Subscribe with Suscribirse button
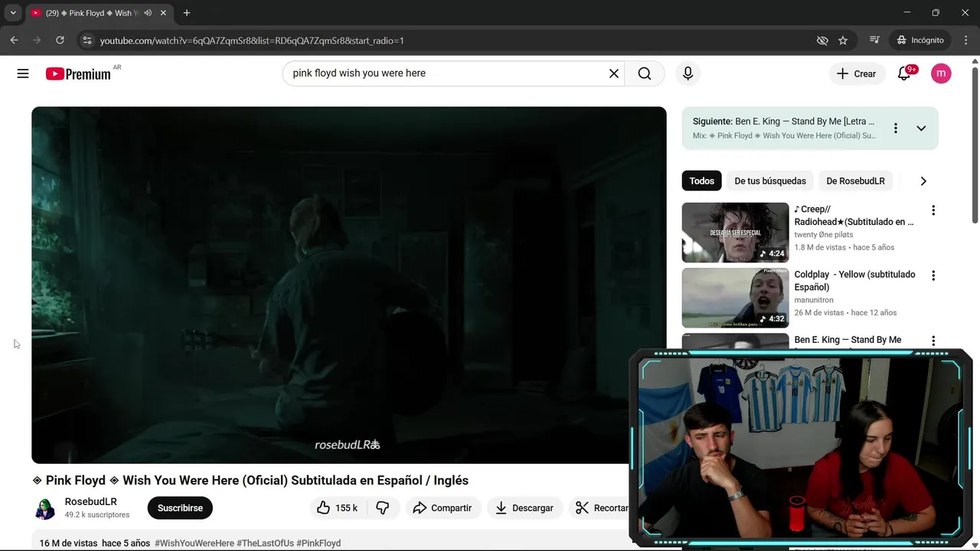 [x=180, y=508]
